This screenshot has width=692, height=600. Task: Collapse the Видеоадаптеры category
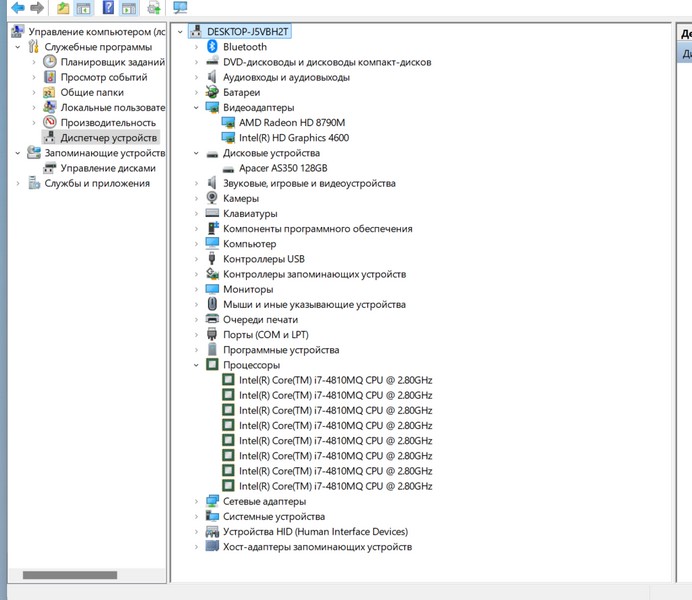(x=197, y=108)
